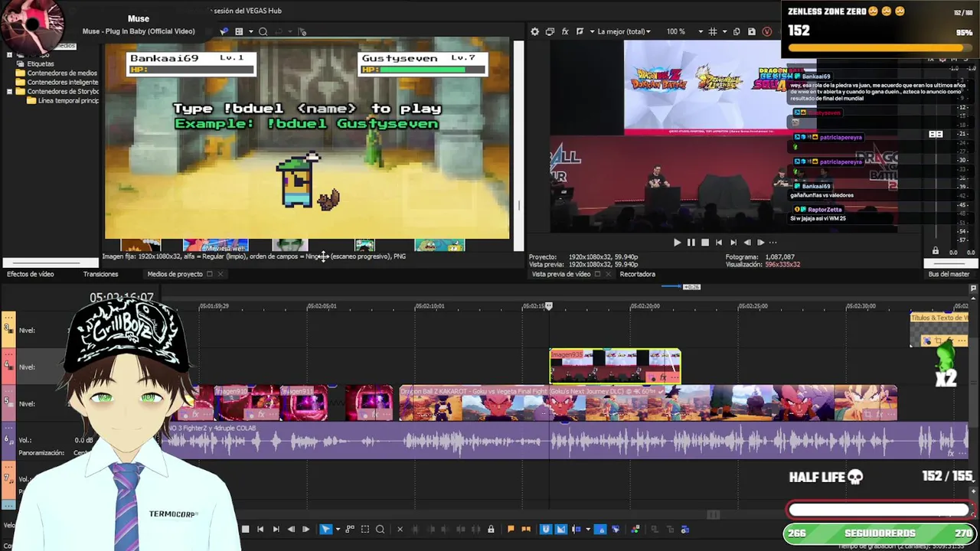Pause the video preview
The height and width of the screenshot is (551, 980).
click(691, 242)
